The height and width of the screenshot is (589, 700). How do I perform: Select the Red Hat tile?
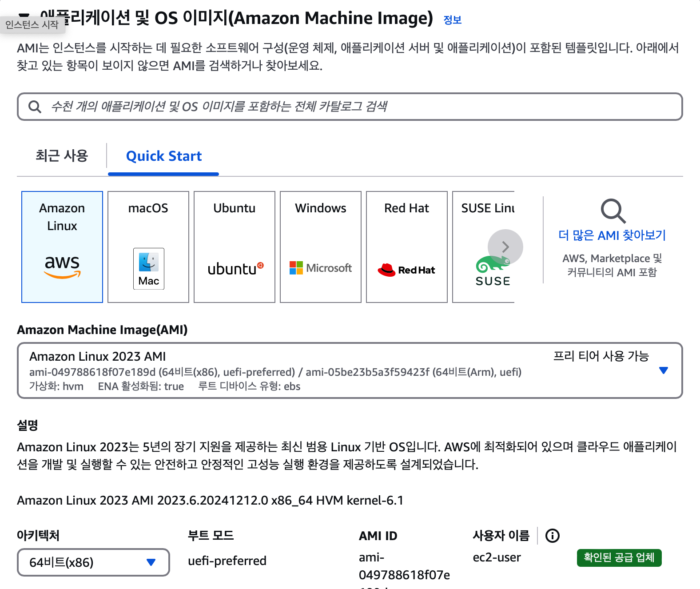407,247
